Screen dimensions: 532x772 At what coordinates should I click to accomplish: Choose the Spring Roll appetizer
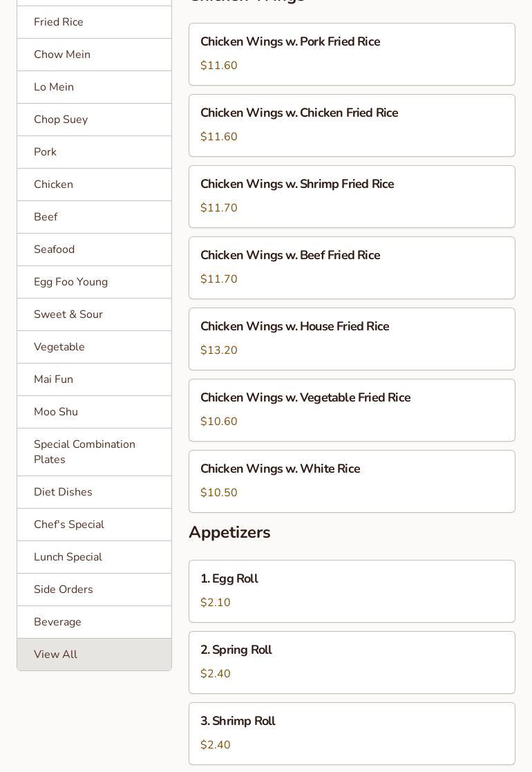point(352,662)
